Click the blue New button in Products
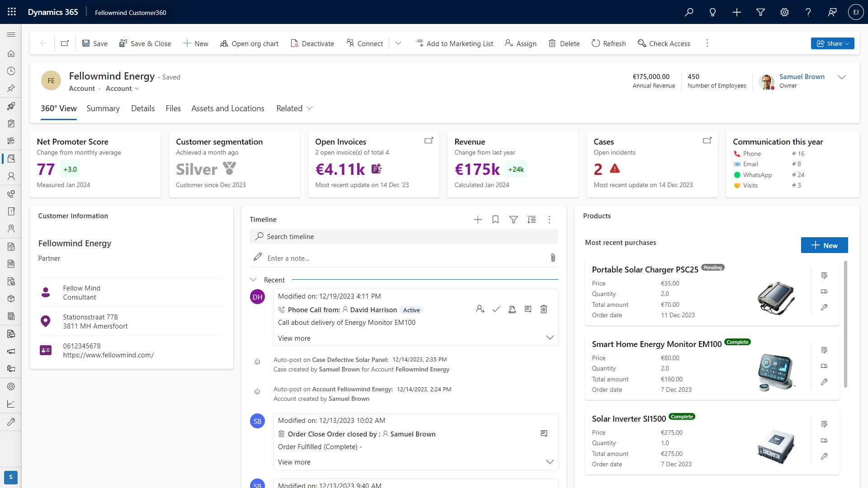 (824, 245)
